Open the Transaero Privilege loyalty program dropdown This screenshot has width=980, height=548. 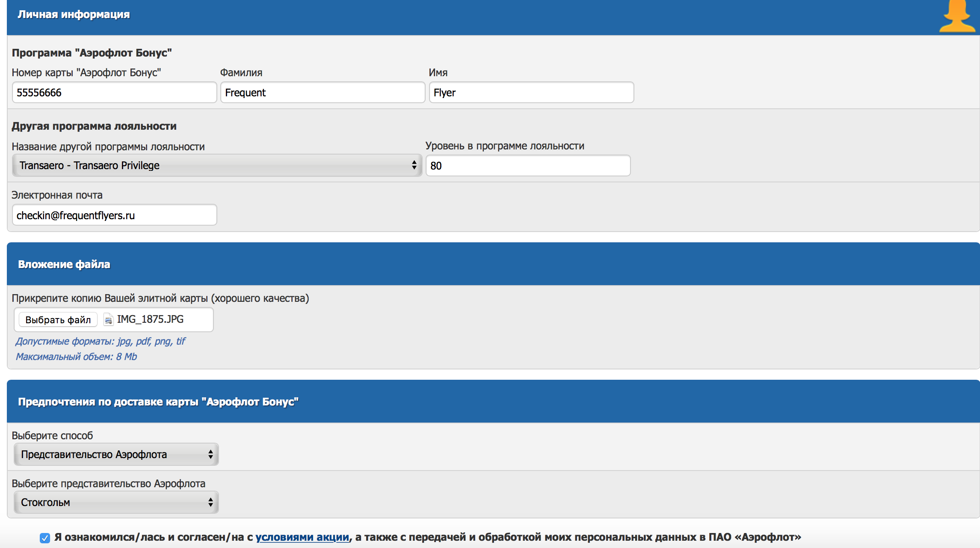217,166
